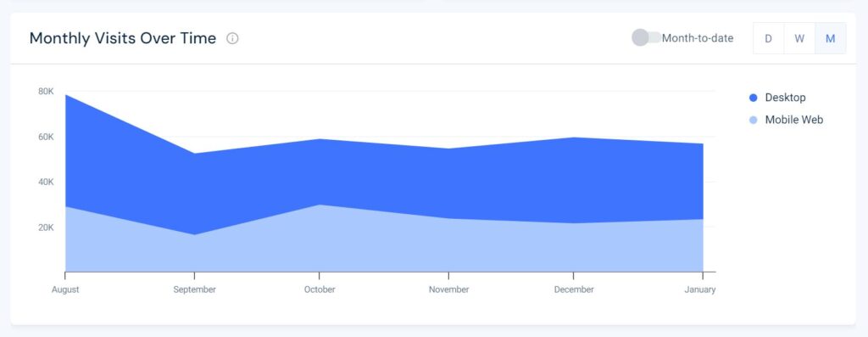This screenshot has width=868, height=337.
Task: Select the M monthly granularity tab
Action: [x=831, y=38]
